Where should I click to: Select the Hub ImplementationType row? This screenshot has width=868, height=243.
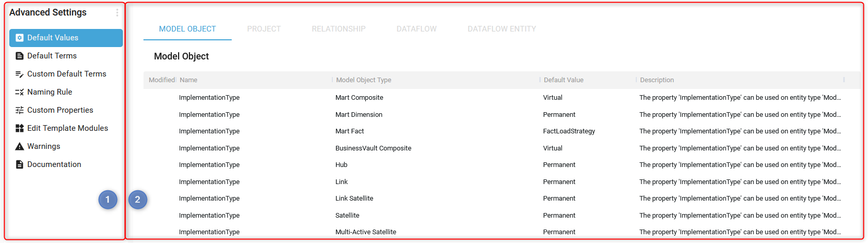pos(502,165)
